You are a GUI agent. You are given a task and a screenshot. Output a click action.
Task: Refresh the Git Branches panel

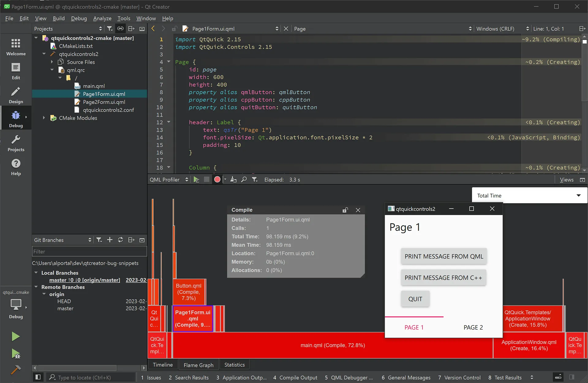coord(120,240)
